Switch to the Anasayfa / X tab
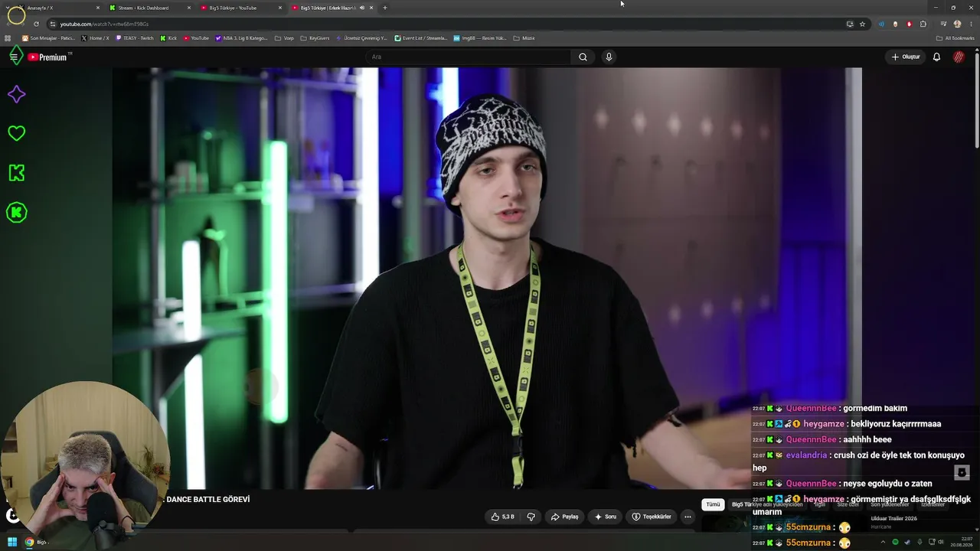The image size is (980, 551). pos(60,8)
